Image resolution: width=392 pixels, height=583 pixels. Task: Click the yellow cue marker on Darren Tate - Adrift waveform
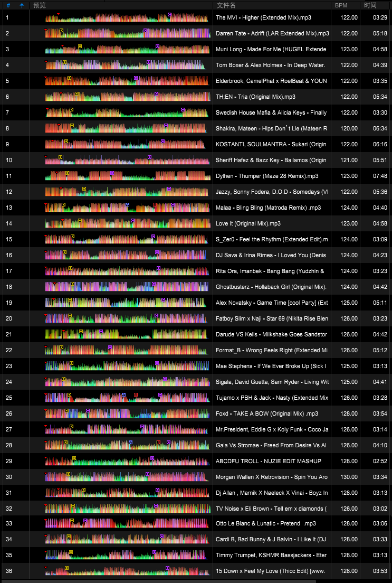[x=61, y=30]
